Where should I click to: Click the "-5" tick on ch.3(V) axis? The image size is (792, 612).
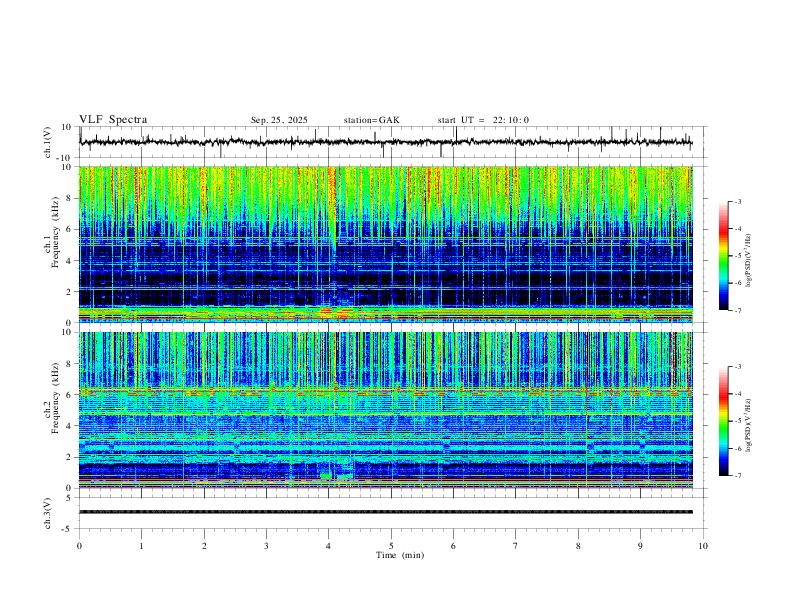click(68, 529)
